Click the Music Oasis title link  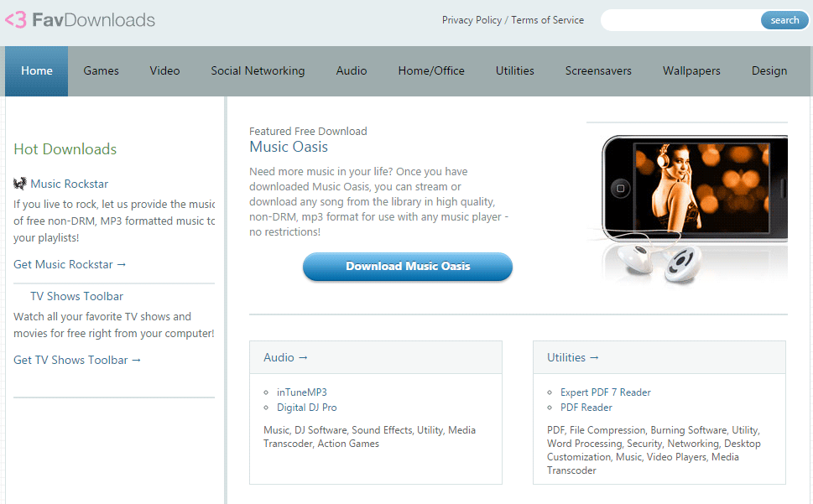click(289, 147)
